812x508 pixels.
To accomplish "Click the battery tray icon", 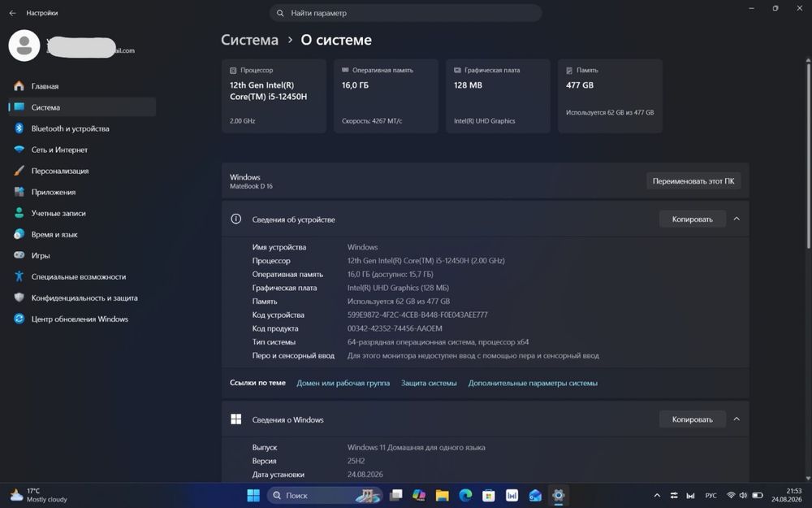I will pos(757,496).
